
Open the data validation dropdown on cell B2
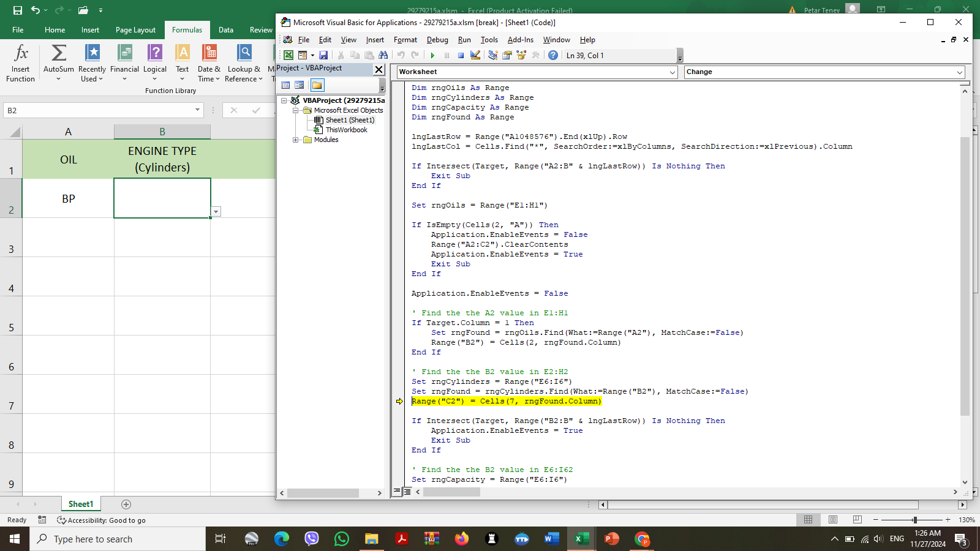tap(216, 212)
